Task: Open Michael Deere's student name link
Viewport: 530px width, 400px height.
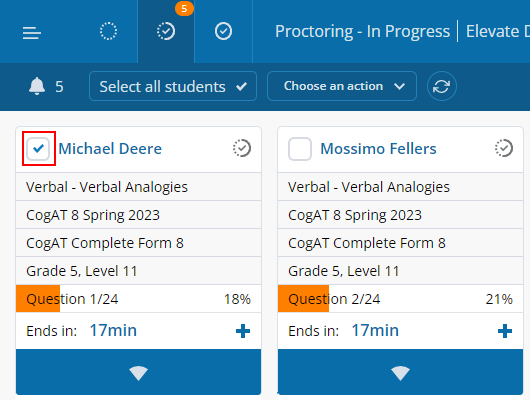Action: [110, 148]
